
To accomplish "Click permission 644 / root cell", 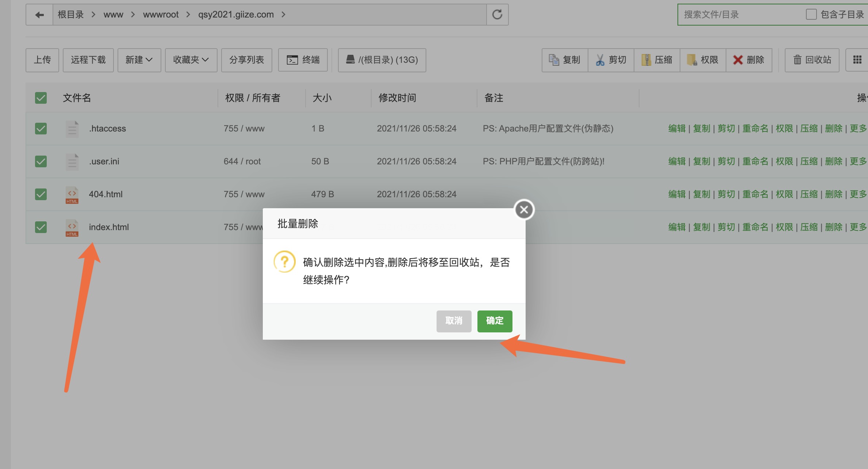I will pyautogui.click(x=242, y=161).
